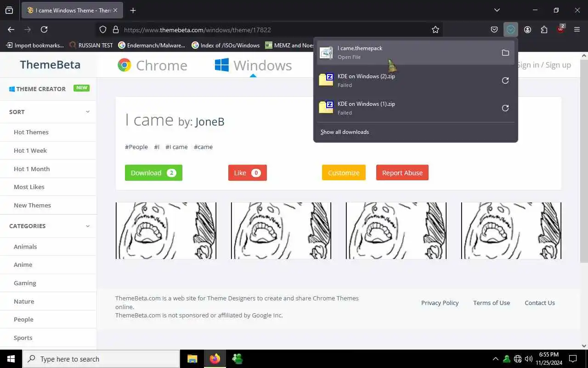Click the green Download button
This screenshot has height=368, width=588.
pos(153,172)
